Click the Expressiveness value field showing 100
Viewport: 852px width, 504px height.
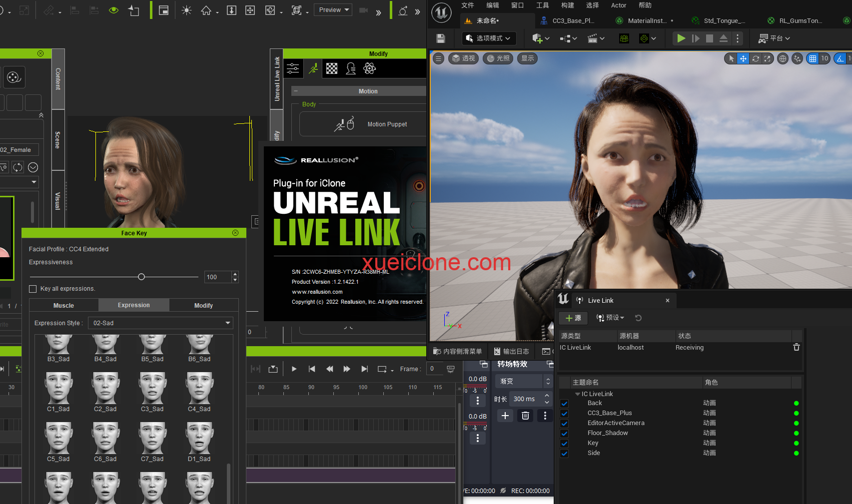218,277
